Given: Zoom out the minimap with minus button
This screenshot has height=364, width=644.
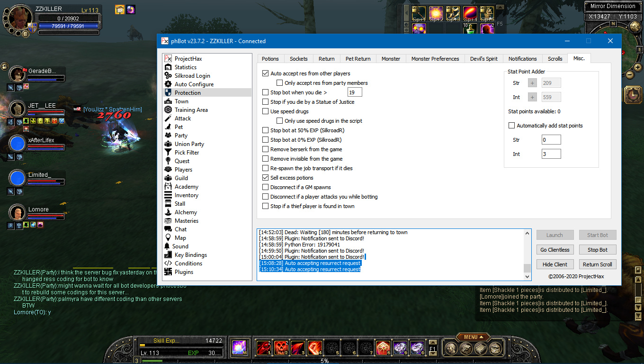Looking at the screenshot, I should 630,74.
